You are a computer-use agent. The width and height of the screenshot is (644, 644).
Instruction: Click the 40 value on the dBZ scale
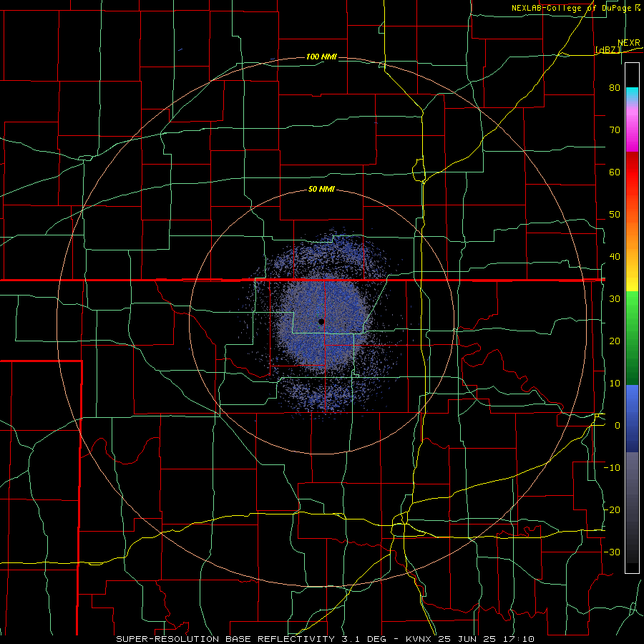point(615,257)
